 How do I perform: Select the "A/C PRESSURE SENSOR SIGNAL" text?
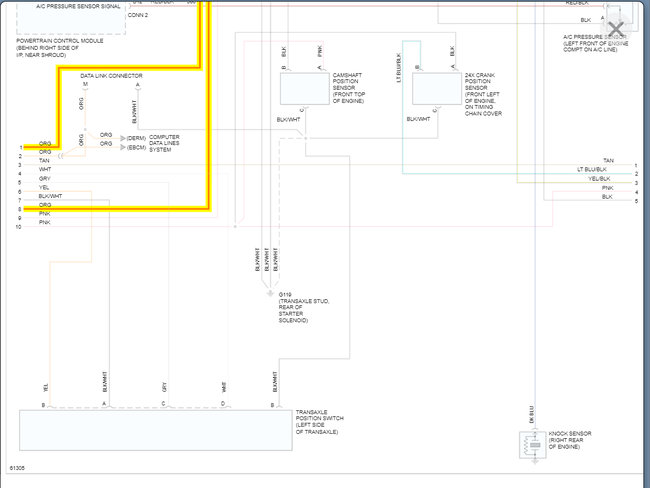[x=78, y=6]
